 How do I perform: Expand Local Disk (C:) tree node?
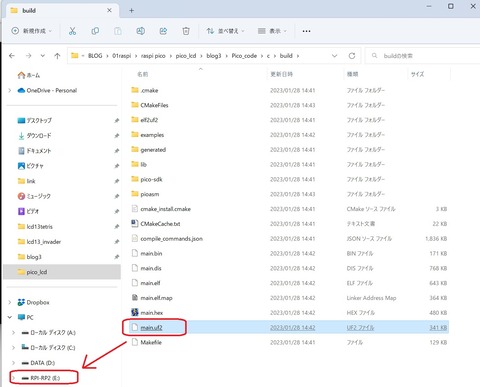pyautogui.click(x=13, y=348)
